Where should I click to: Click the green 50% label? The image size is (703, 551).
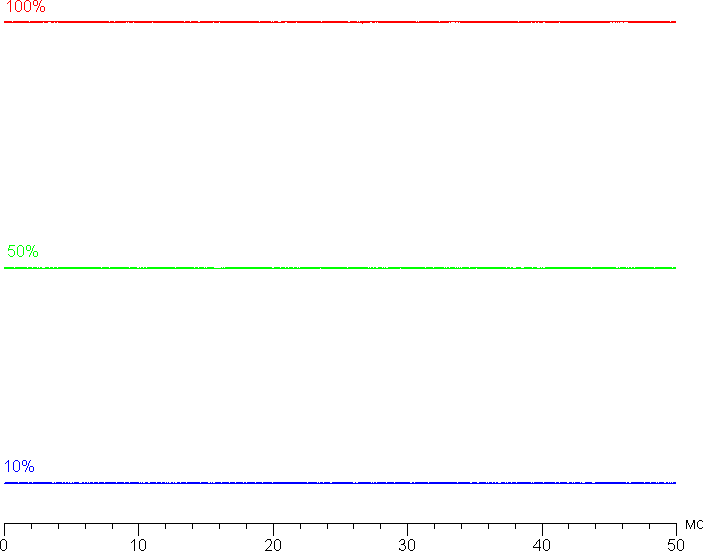click(x=23, y=251)
